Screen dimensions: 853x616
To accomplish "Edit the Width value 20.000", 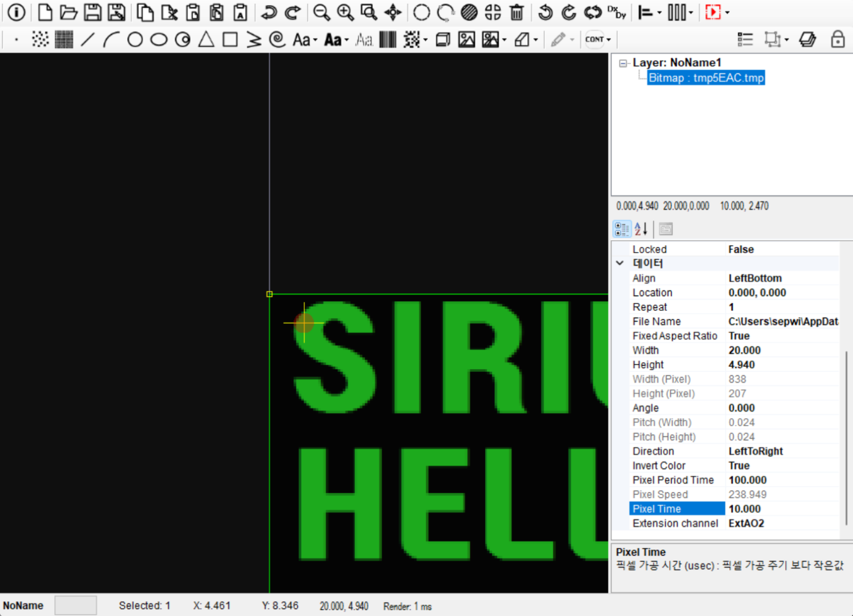I will (782, 350).
